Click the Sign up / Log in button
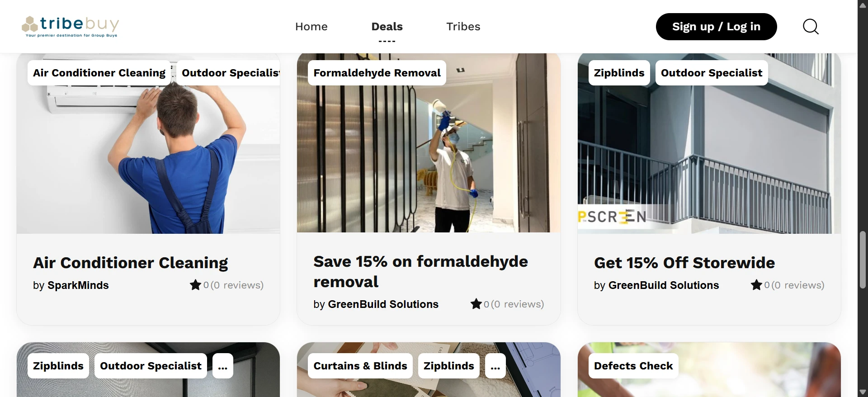 tap(717, 27)
